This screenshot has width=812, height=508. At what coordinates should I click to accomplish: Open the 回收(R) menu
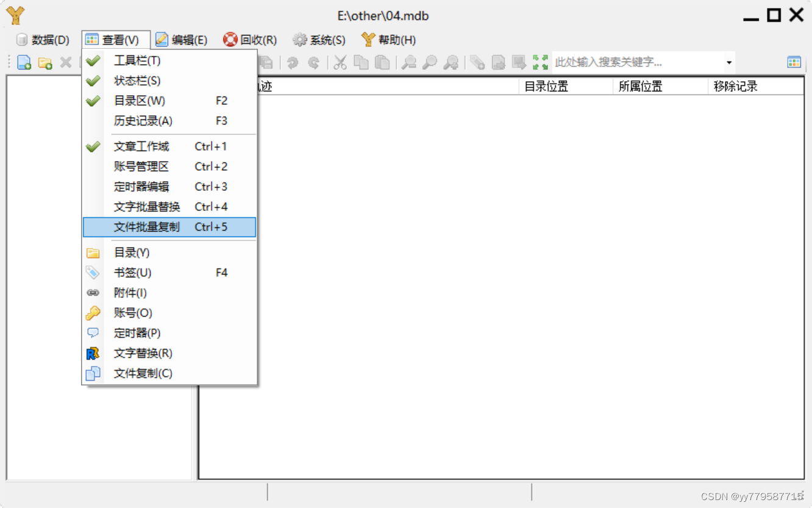click(x=251, y=40)
